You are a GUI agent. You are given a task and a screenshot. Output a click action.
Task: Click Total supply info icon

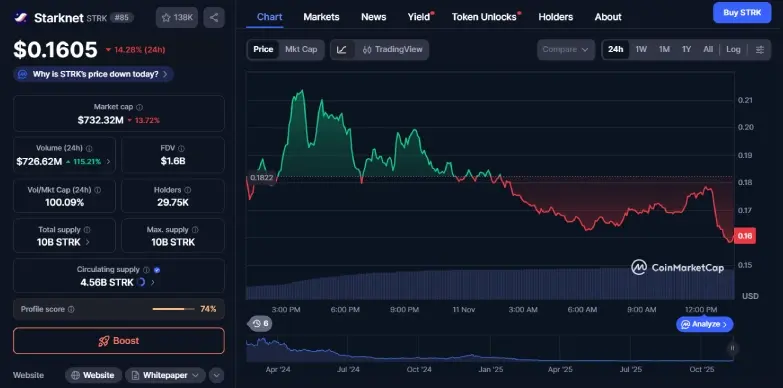point(87,230)
